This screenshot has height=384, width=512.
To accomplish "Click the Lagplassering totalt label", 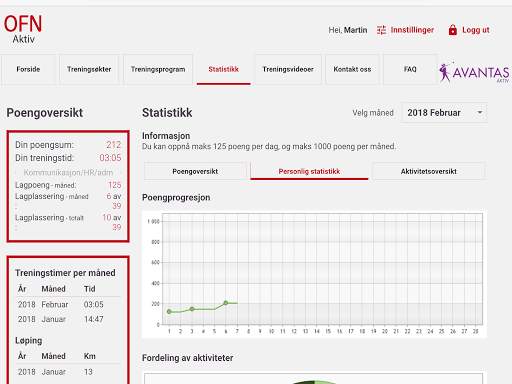I will click(x=49, y=218).
